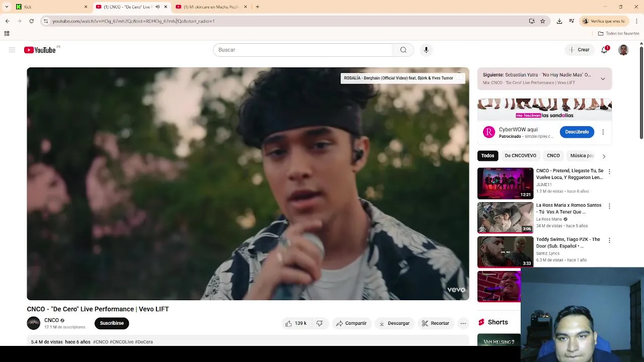Select the Música pop filter chip

pos(582,156)
